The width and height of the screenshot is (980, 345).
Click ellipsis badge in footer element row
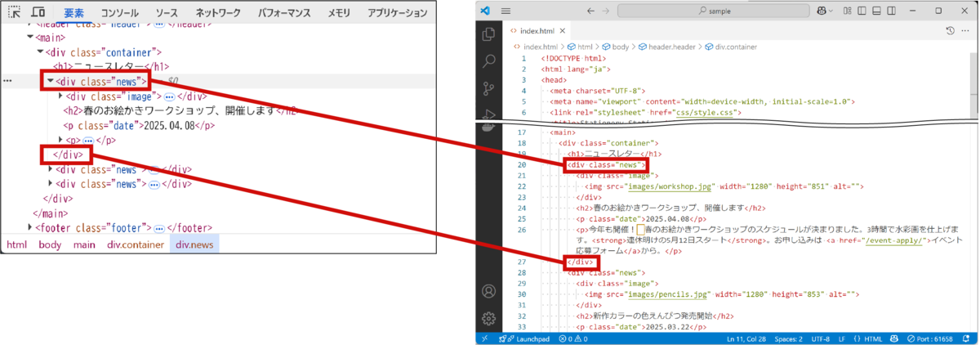(160, 228)
